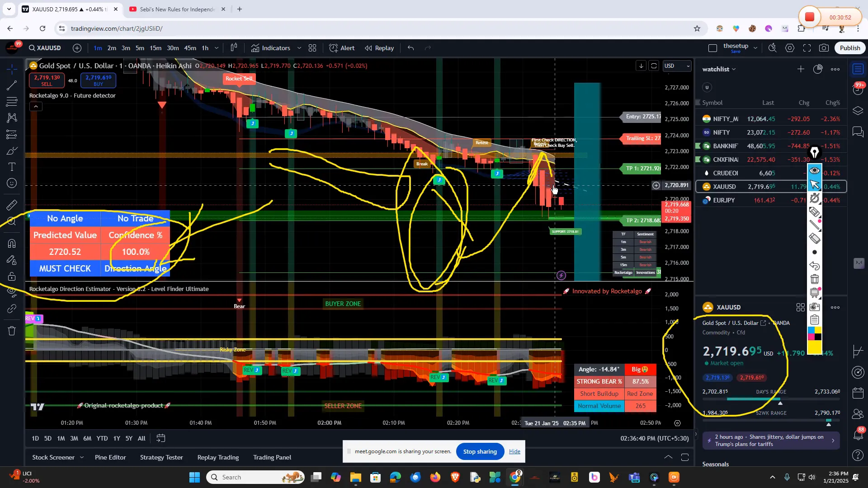Expand the Stock Screener dropdown arrow
Image resolution: width=868 pixels, height=488 pixels.
pyautogui.click(x=82, y=457)
